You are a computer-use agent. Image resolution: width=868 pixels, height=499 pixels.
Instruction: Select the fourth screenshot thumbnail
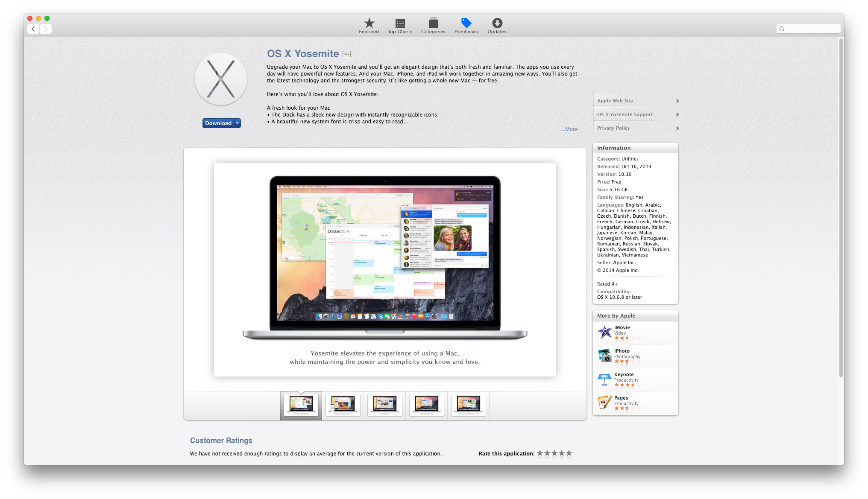click(x=427, y=405)
